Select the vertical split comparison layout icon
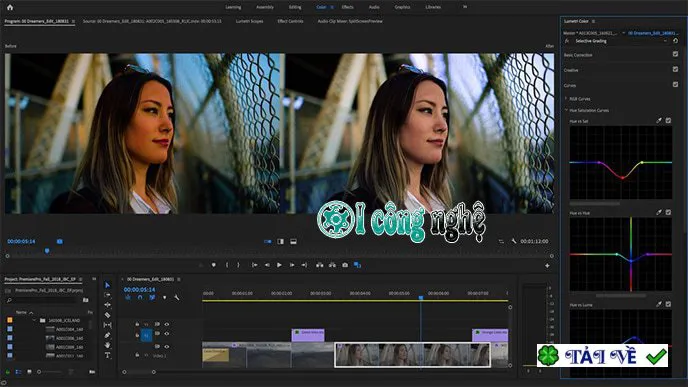The image size is (688, 387). [280, 242]
